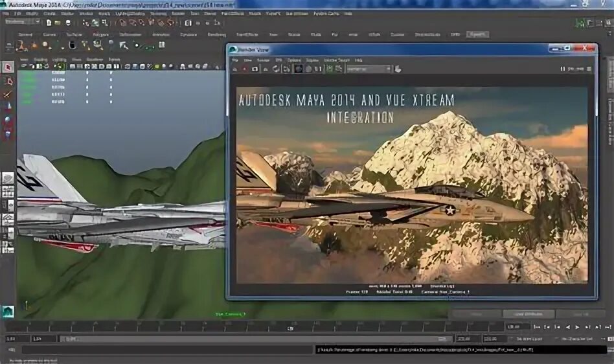
Task: Click Redo Previous Render icon in Render View
Action: coord(235,69)
